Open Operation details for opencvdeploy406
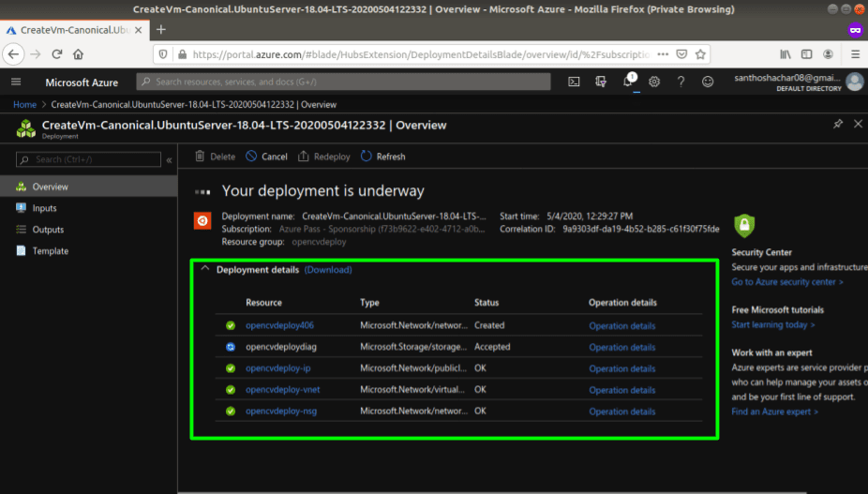Screen dimensions: 868x494 622,325
